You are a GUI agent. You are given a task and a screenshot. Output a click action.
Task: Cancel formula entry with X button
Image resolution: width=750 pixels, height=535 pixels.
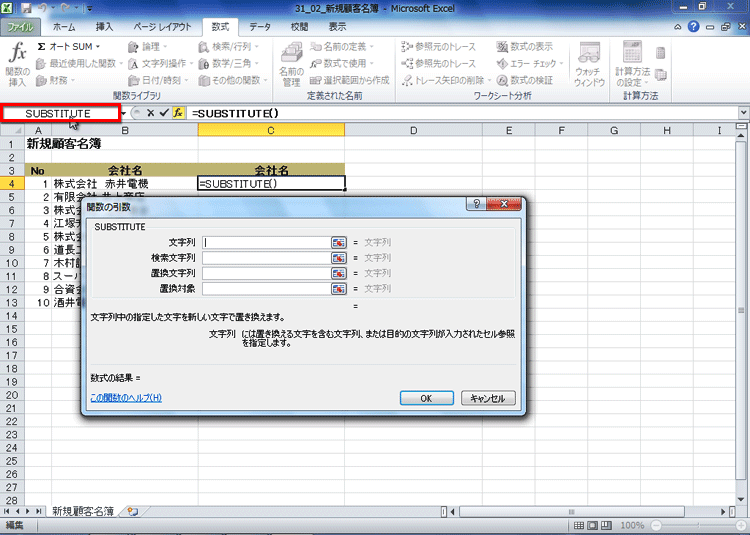[x=150, y=113]
